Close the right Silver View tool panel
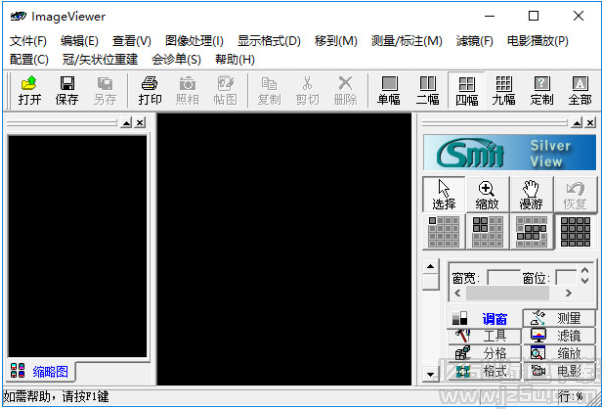Image resolution: width=603 pixels, height=409 pixels. (x=590, y=123)
